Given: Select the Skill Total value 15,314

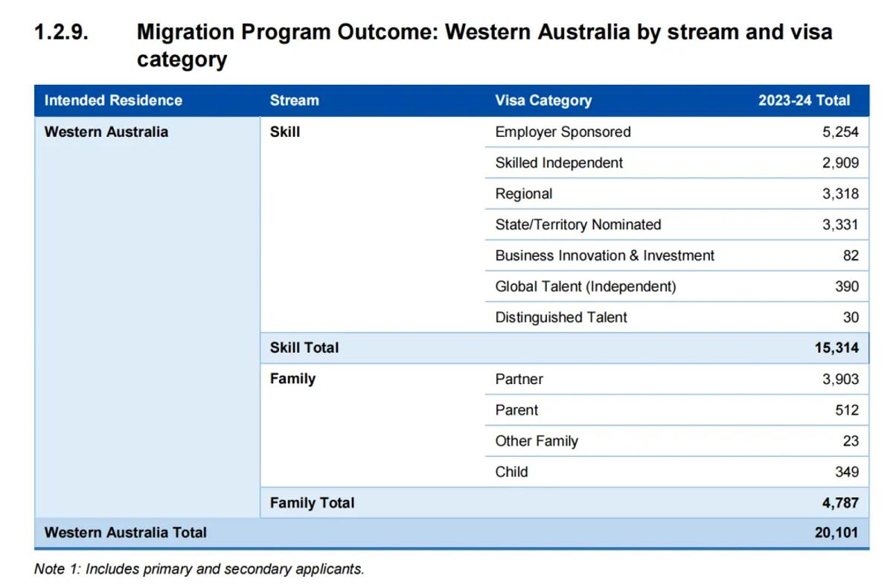Looking at the screenshot, I should [836, 348].
